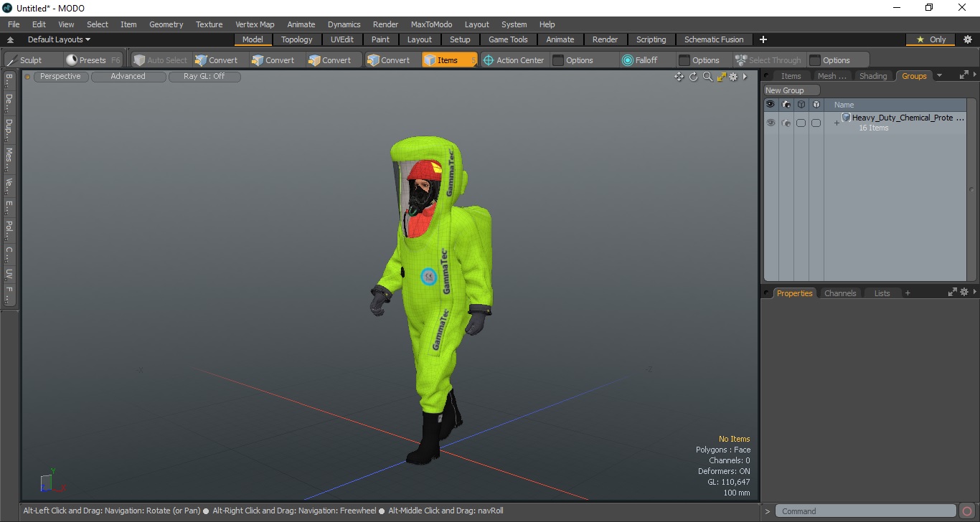Viewport: 980px width, 522px height.
Task: Select the Heavy_Duty_Chemical_Prote group item
Action: (x=908, y=118)
